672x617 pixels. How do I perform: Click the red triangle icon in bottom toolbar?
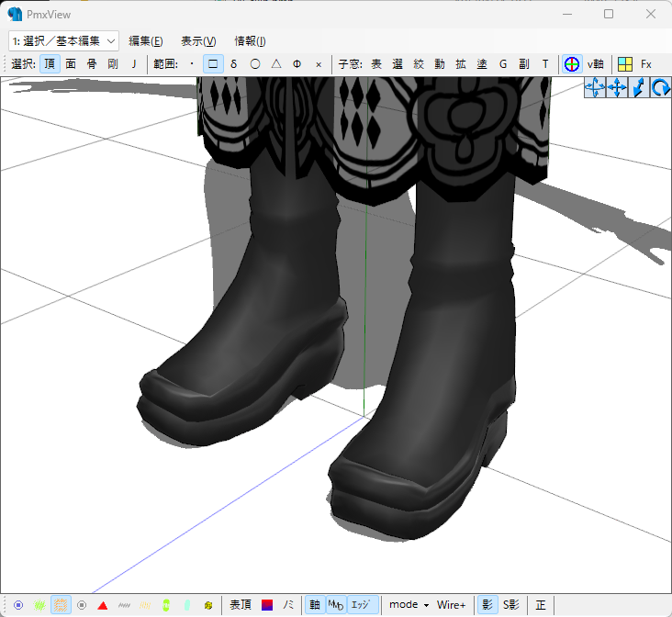pos(103,605)
